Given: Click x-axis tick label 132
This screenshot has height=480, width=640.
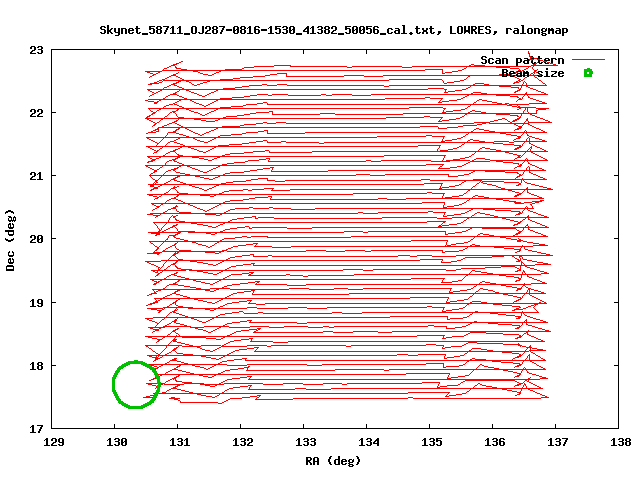Looking at the screenshot, I should point(242,442).
